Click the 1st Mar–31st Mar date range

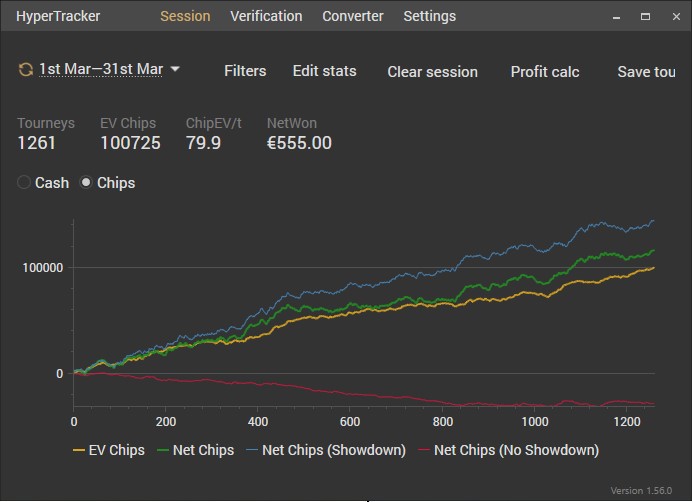(100, 70)
